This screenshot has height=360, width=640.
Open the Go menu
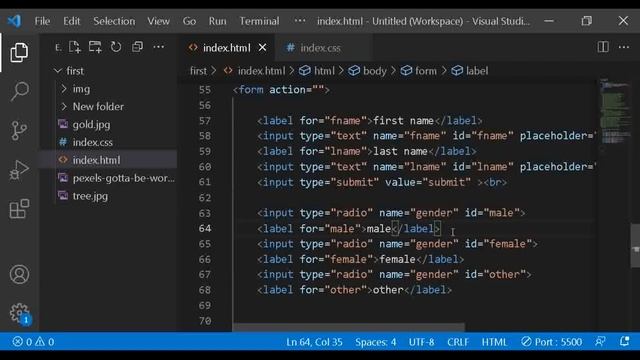(x=189, y=21)
